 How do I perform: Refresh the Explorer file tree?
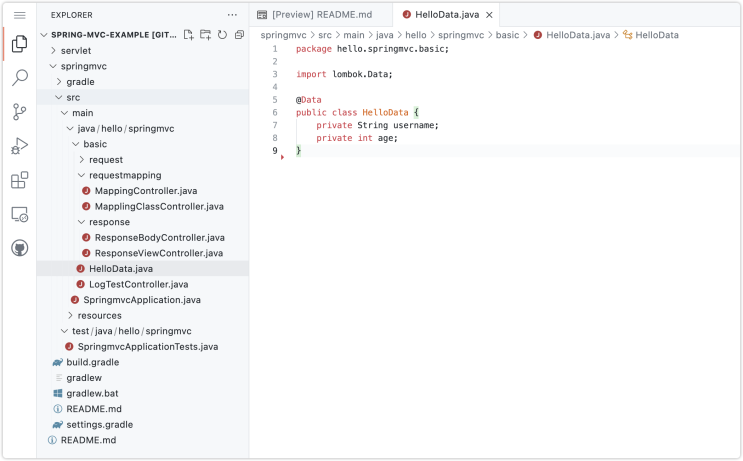[x=222, y=35]
